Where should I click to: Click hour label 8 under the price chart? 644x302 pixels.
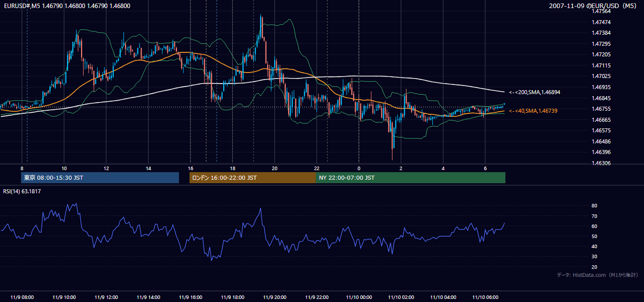[x=22, y=168]
